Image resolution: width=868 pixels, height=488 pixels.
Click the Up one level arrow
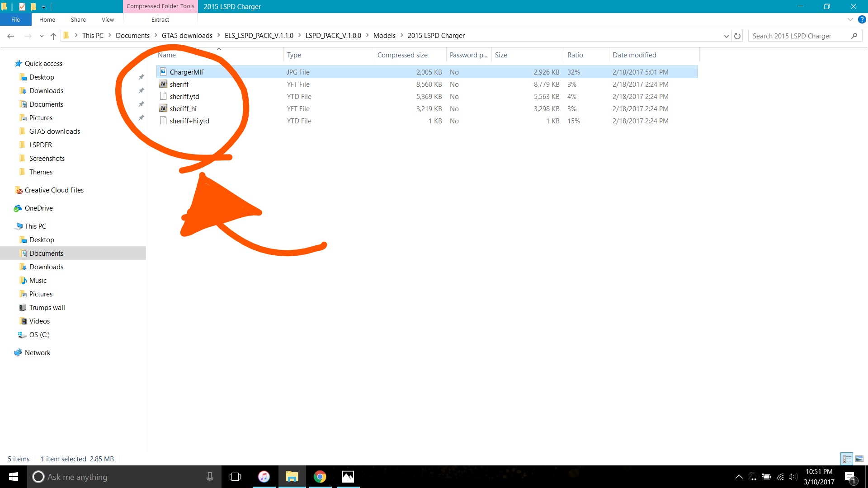53,36
